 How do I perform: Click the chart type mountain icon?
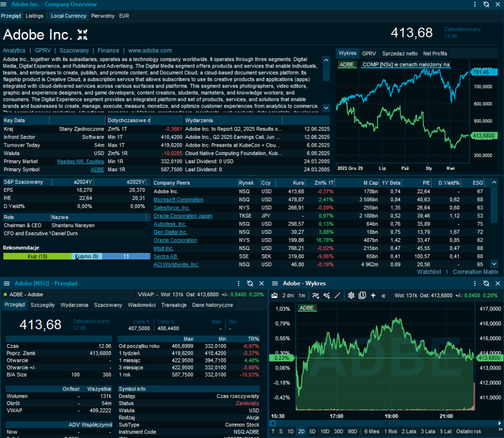coord(275,295)
